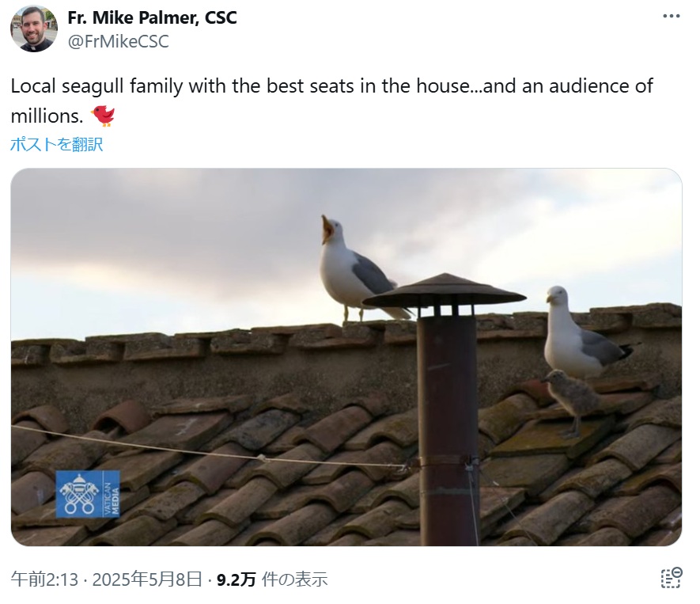
Task: Click the seagull on the right in photo
Action: click(x=585, y=332)
